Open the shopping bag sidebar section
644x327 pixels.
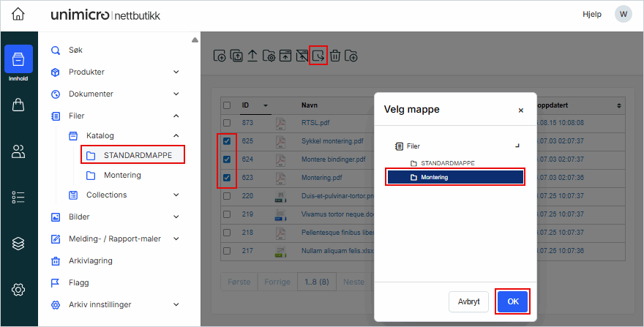tap(19, 105)
